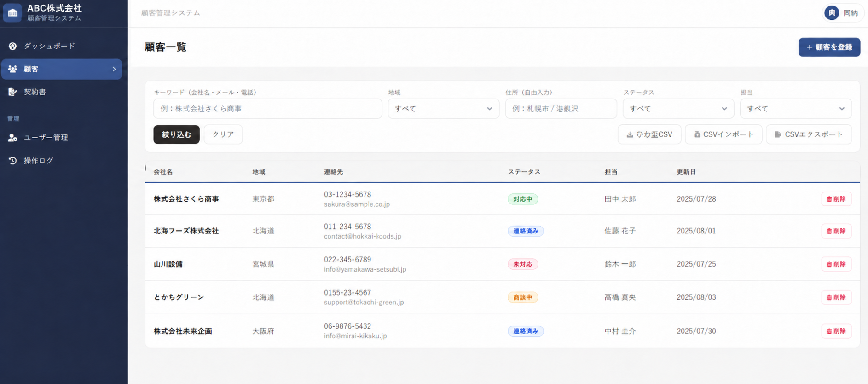The width and height of the screenshot is (868, 384).
Task: Open customer 株式会社さくら商事
Action: [x=186, y=199]
